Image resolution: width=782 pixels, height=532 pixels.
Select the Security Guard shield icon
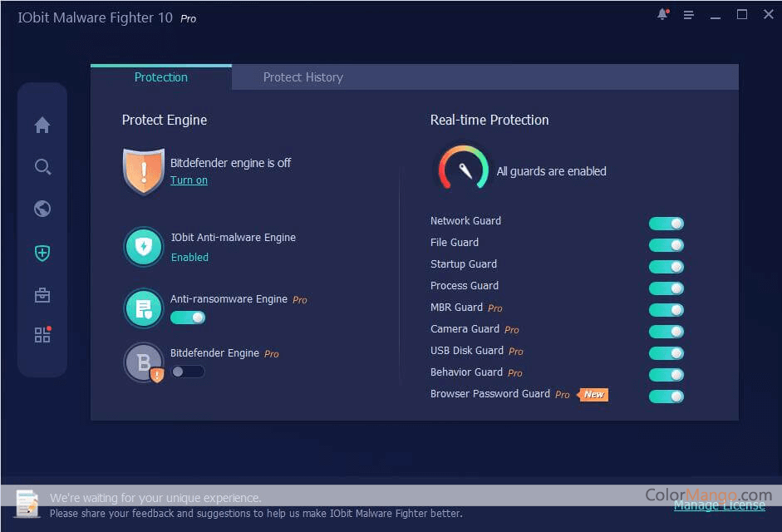pyautogui.click(x=42, y=253)
